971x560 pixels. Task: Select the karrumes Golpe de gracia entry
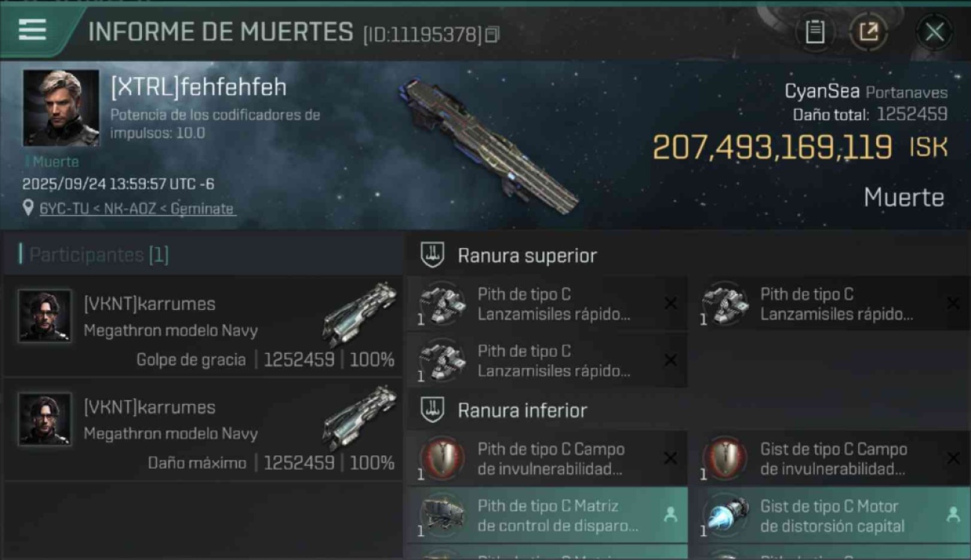(203, 326)
